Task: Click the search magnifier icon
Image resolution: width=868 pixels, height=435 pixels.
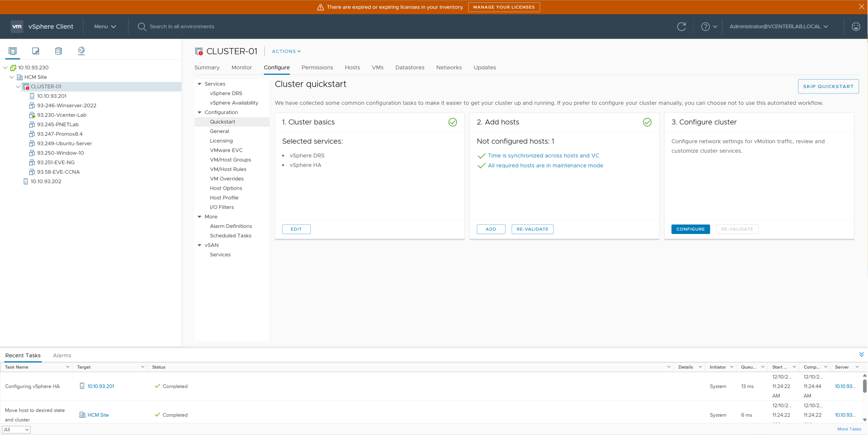Action: pyautogui.click(x=142, y=26)
